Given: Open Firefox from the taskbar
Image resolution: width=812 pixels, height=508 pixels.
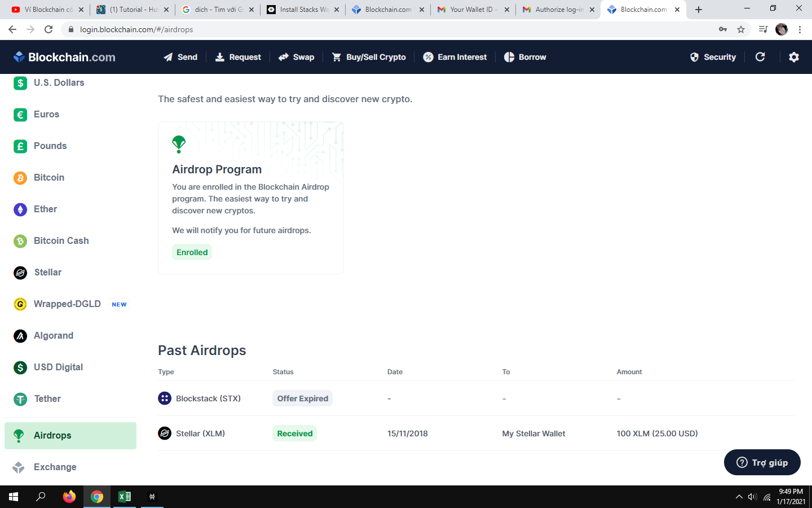Looking at the screenshot, I should point(69,497).
